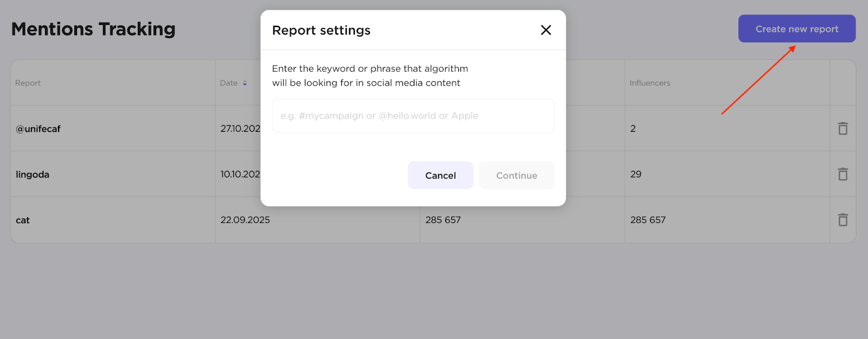The image size is (868, 339).
Task: Delete the @unifecaf report via trash icon
Action: (843, 129)
